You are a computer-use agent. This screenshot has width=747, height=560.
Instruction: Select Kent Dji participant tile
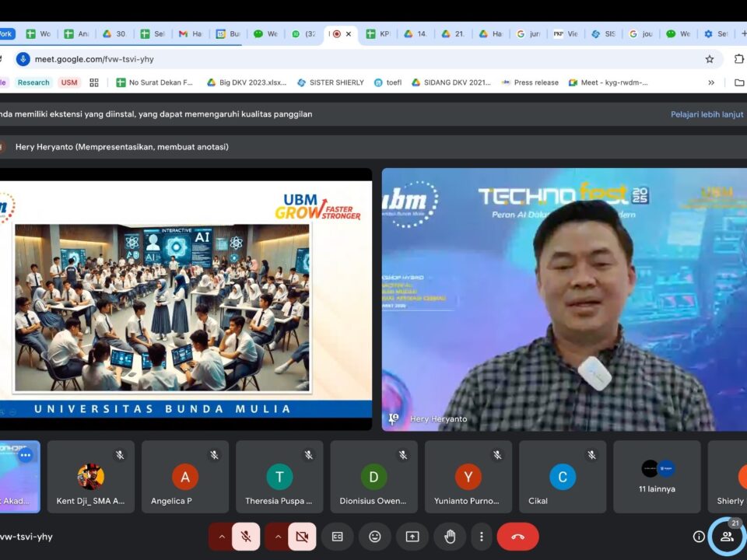[x=90, y=477]
